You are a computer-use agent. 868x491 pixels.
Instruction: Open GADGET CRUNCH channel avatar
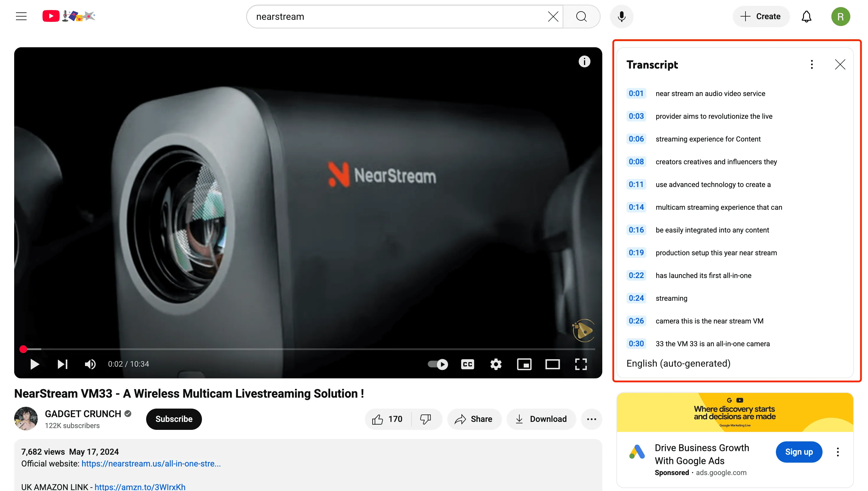coord(26,419)
